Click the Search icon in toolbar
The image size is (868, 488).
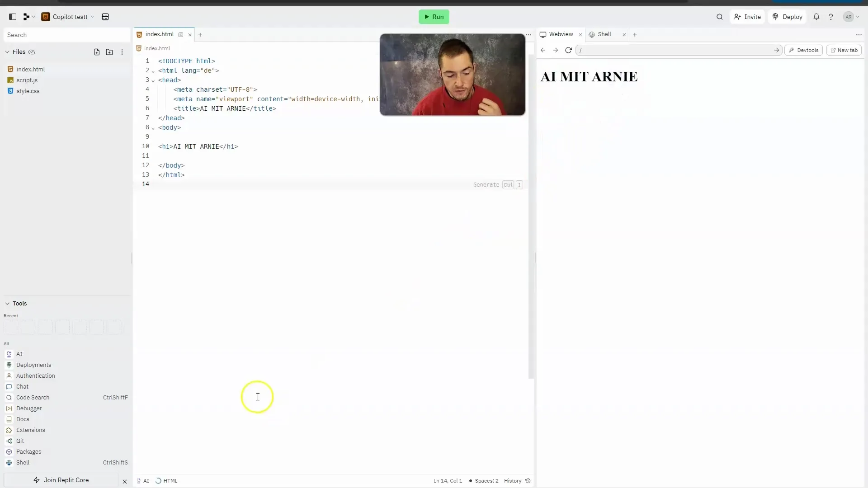tap(719, 17)
